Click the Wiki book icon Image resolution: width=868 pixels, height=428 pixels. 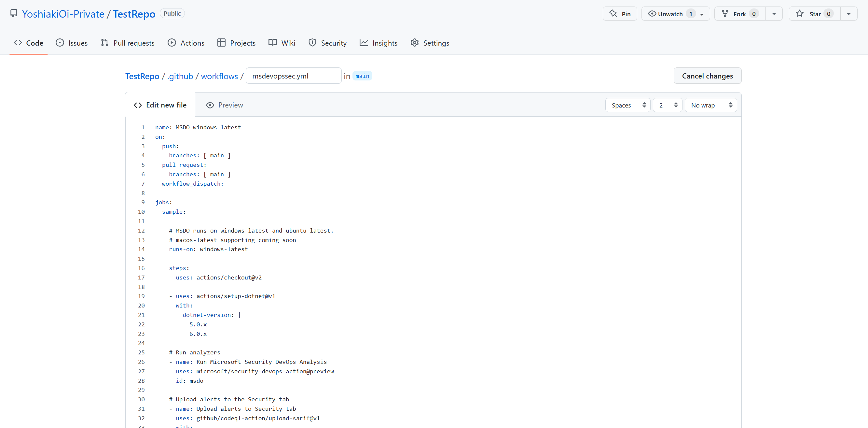pyautogui.click(x=272, y=43)
